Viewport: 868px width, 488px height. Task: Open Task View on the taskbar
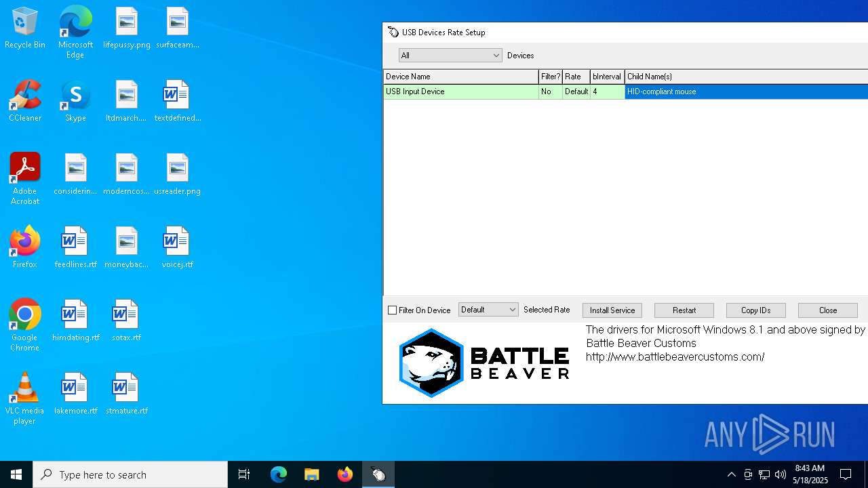pos(244,474)
